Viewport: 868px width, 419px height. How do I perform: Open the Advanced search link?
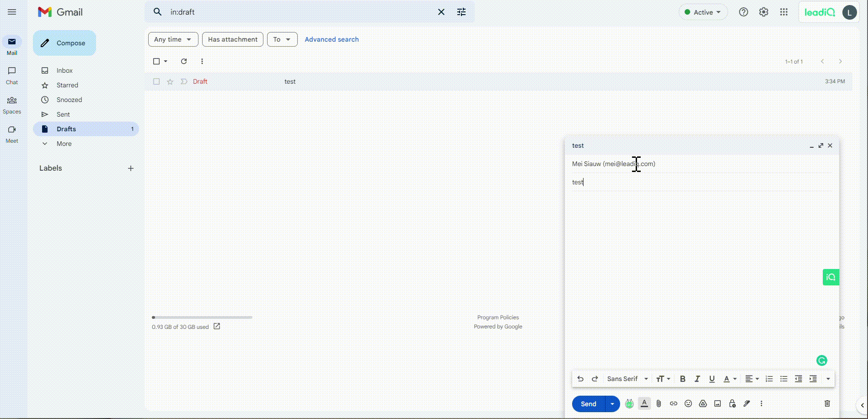tap(332, 39)
